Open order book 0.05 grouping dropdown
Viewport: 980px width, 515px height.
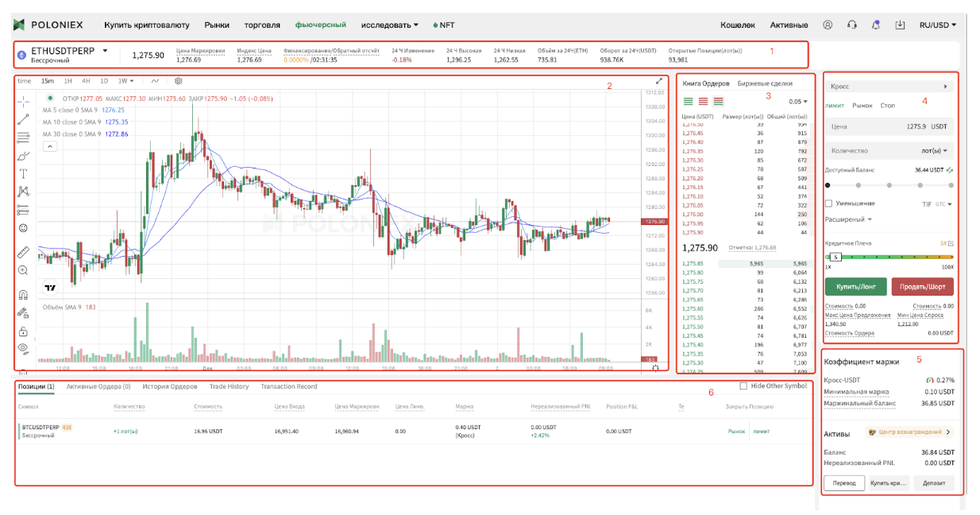(x=798, y=102)
